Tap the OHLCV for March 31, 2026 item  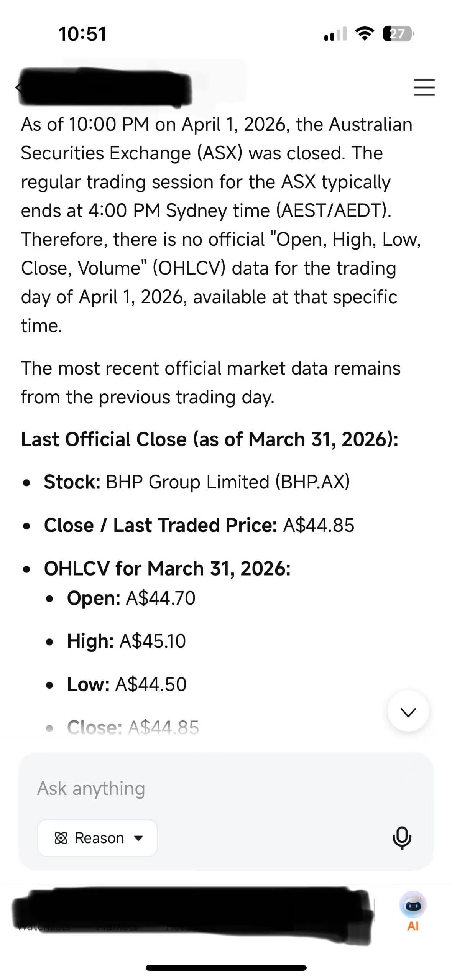pos(167,569)
